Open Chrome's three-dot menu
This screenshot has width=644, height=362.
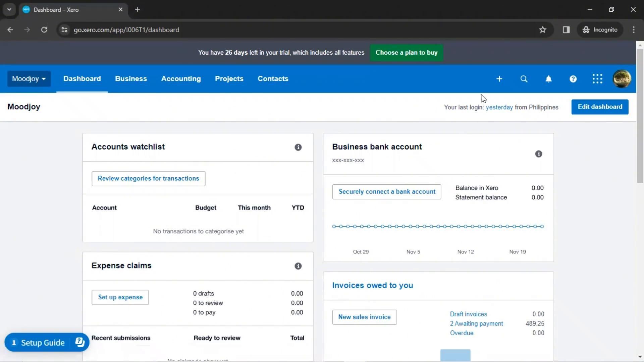(634, 30)
